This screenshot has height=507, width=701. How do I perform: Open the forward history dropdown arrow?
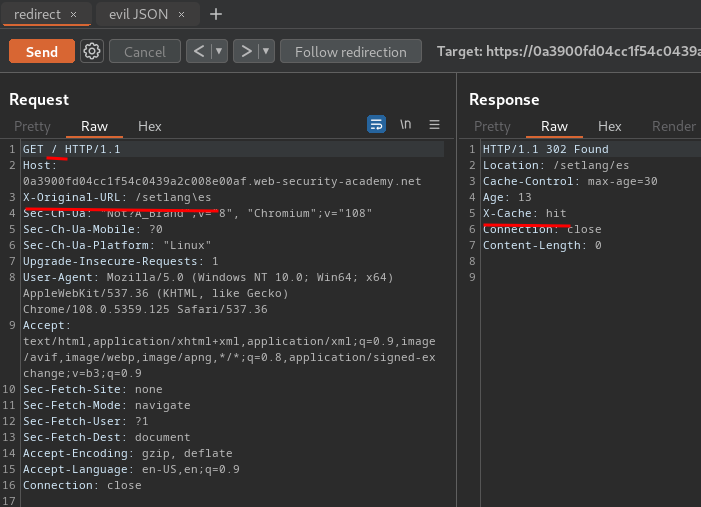pyautogui.click(x=266, y=51)
